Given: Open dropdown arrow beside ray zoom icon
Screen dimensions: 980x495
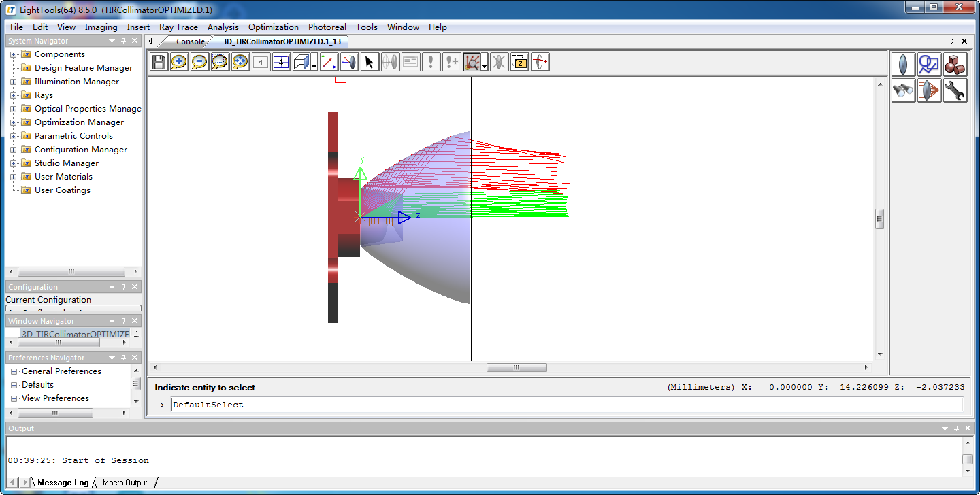Looking at the screenshot, I should point(485,66).
